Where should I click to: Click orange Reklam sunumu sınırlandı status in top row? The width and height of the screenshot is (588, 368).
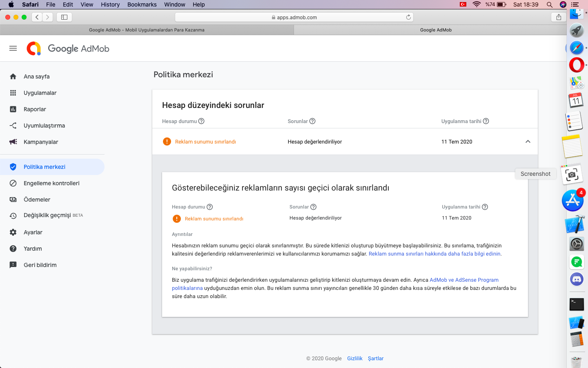pyautogui.click(x=205, y=142)
